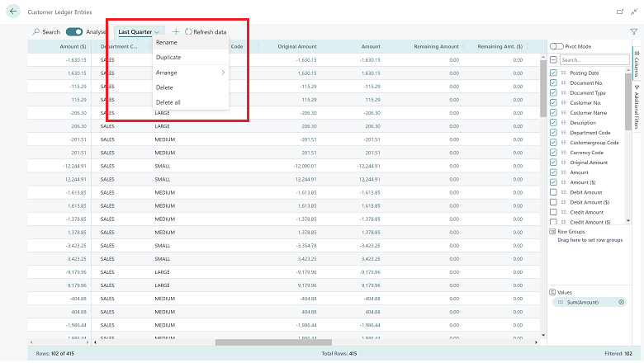Click the column list scrollbar
This screenshot has width=644, height=363.
(628, 101)
